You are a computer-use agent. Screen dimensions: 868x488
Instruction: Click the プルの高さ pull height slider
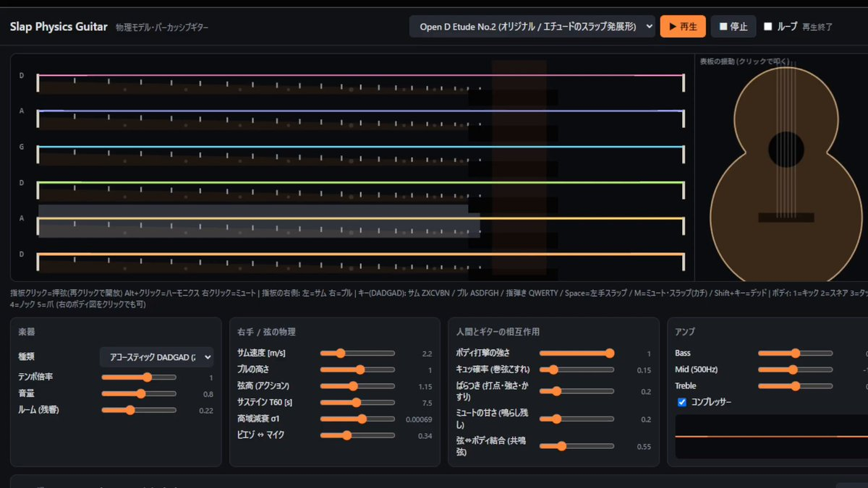tap(358, 369)
